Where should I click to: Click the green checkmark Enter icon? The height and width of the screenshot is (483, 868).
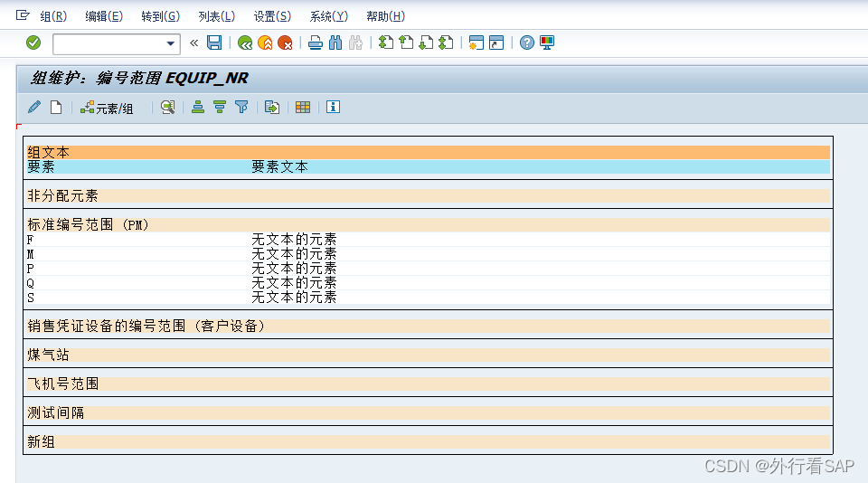pyautogui.click(x=33, y=43)
